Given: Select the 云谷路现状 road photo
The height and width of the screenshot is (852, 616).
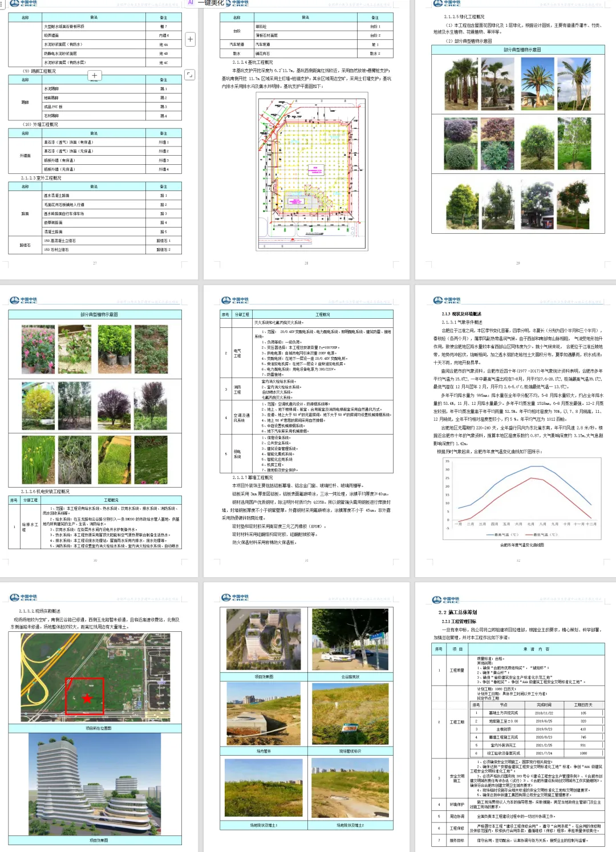Looking at the screenshot, I should [x=350, y=639].
